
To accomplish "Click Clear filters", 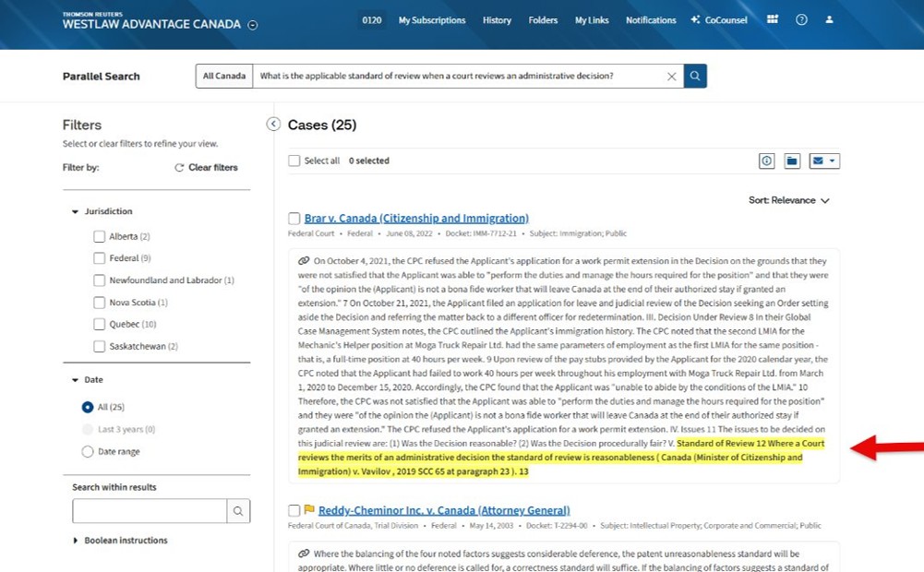I will pos(206,167).
